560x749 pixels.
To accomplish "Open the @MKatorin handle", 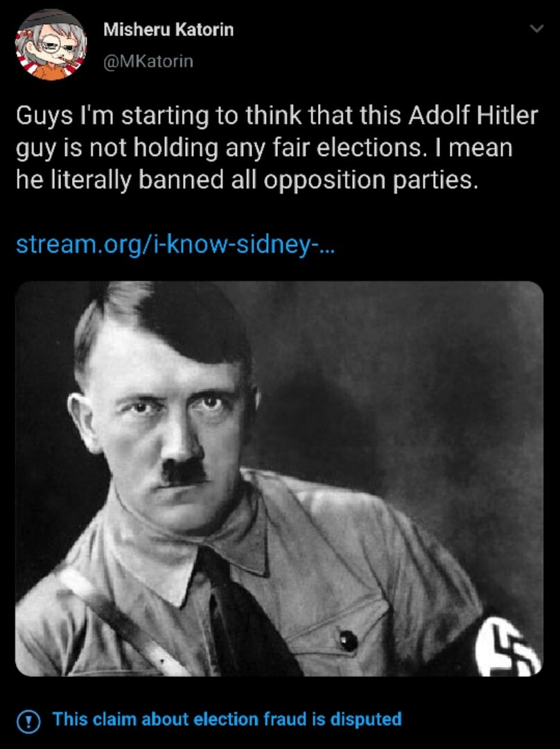I will (x=148, y=61).
